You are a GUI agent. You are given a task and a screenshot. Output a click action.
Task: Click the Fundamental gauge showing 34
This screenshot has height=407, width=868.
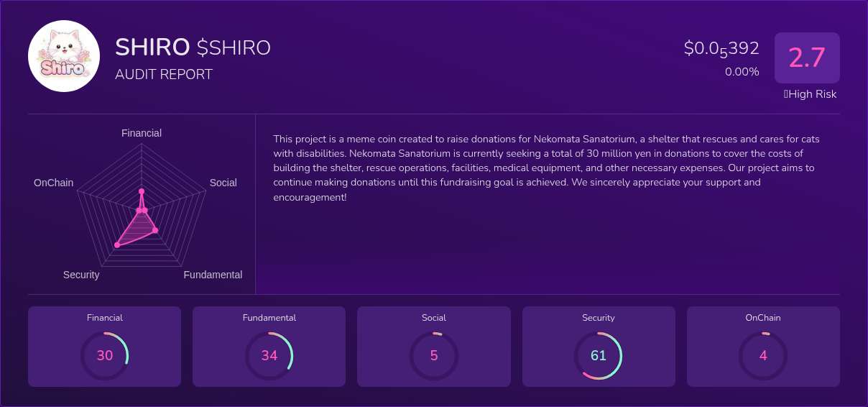[x=269, y=355]
